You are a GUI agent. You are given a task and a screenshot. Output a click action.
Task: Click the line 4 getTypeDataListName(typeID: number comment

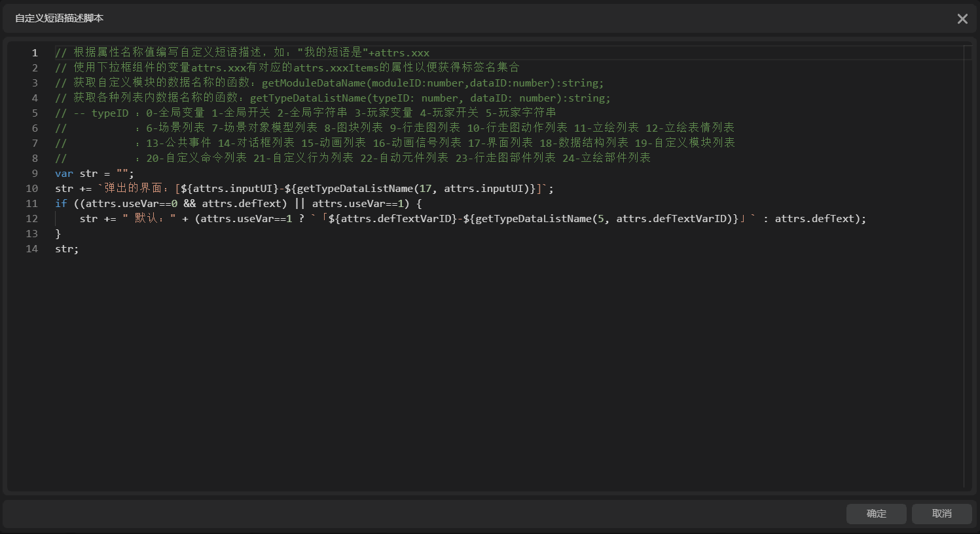tap(354, 98)
